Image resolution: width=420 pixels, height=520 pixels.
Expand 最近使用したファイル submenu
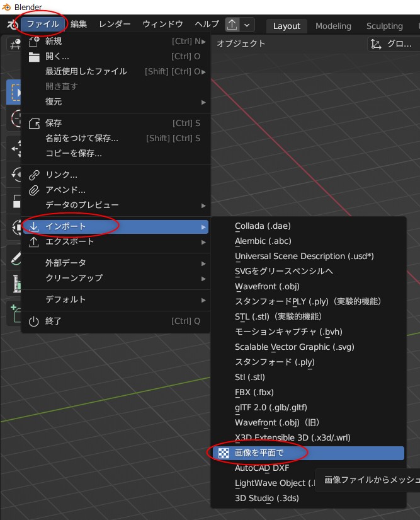pos(116,72)
